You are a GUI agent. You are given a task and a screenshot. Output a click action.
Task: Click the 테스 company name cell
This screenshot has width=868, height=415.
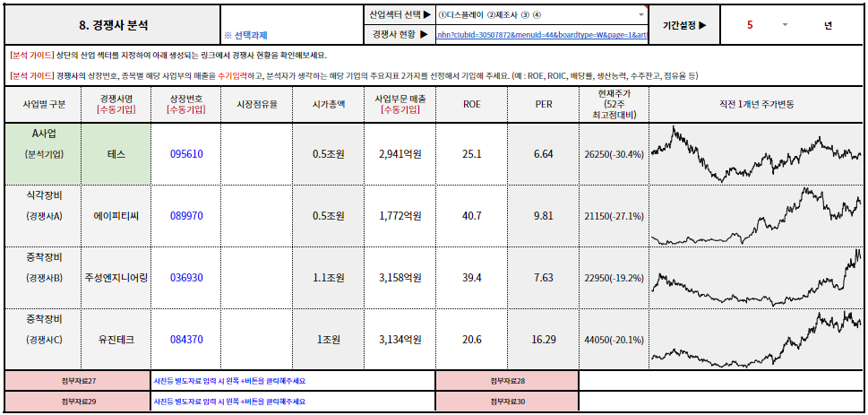point(116,154)
